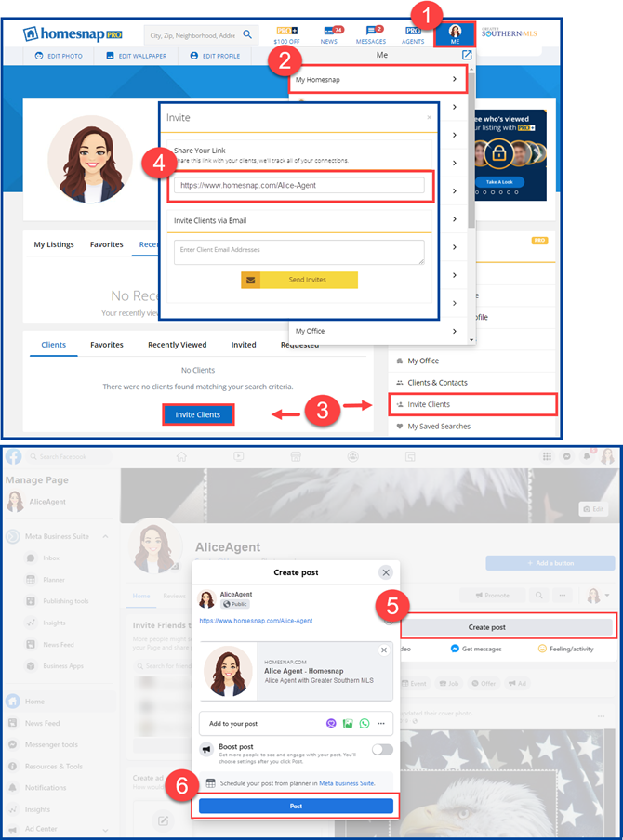Click Edit Profile in Homesnap toolbar

[215, 56]
